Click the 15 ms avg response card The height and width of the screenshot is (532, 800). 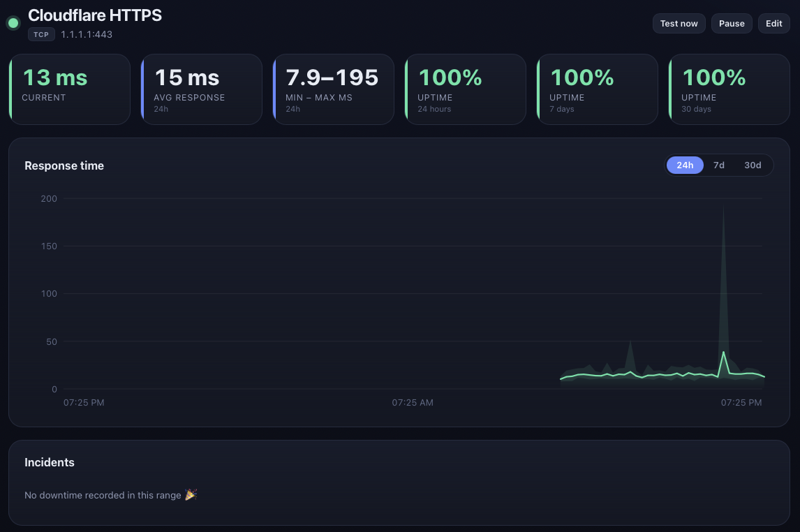[x=202, y=89]
